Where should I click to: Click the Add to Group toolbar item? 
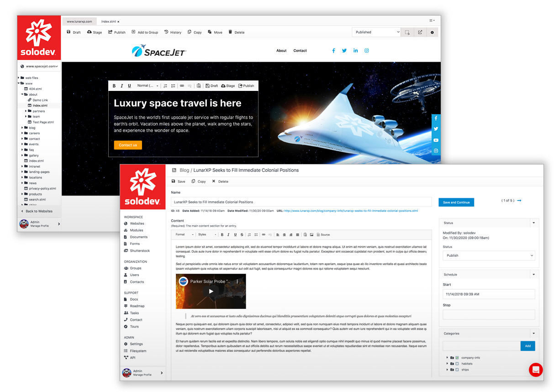point(145,32)
